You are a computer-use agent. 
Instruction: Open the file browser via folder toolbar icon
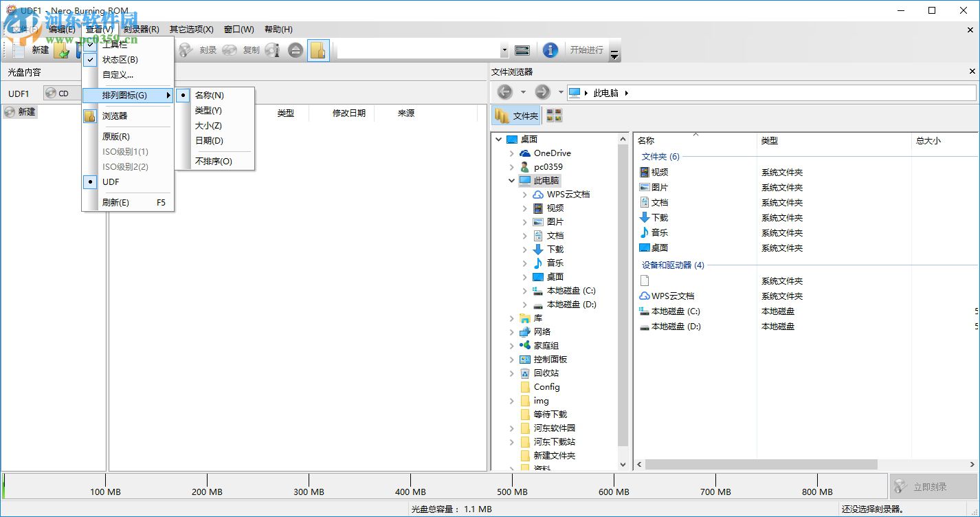pyautogui.click(x=318, y=49)
